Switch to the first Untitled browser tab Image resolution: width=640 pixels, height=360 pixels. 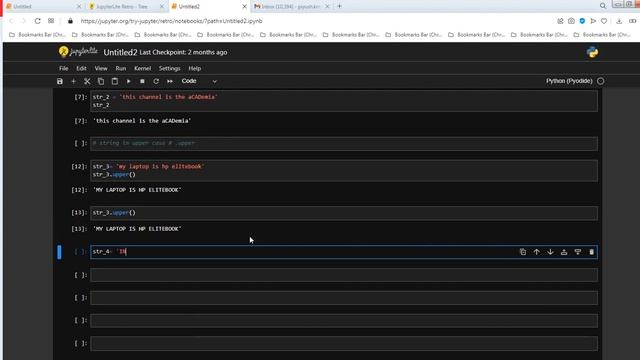tap(41, 7)
